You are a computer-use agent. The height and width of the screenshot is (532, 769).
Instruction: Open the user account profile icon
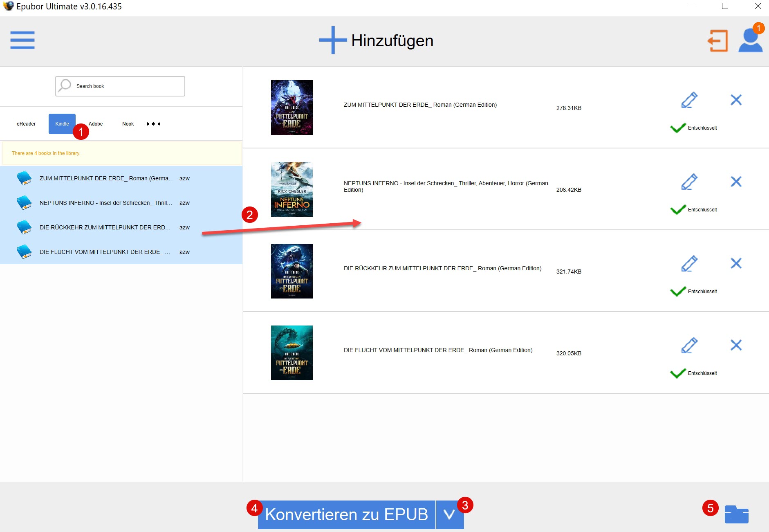[x=750, y=40]
